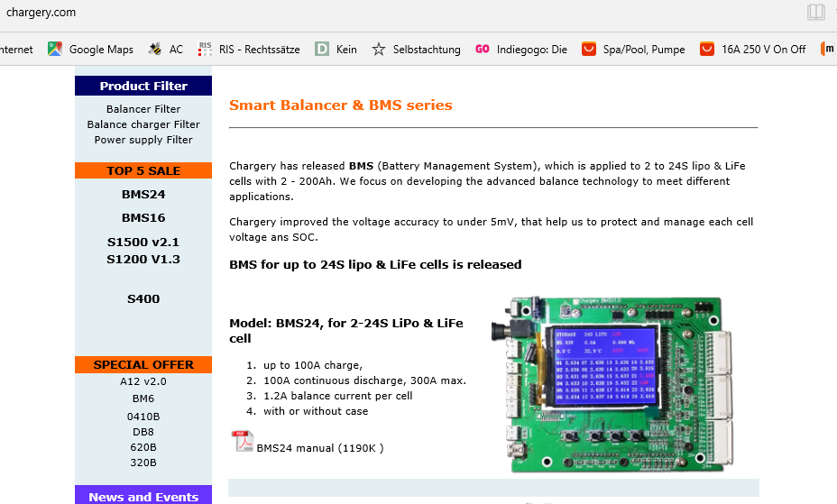Download the BMS24 manual (1190K)

319,447
